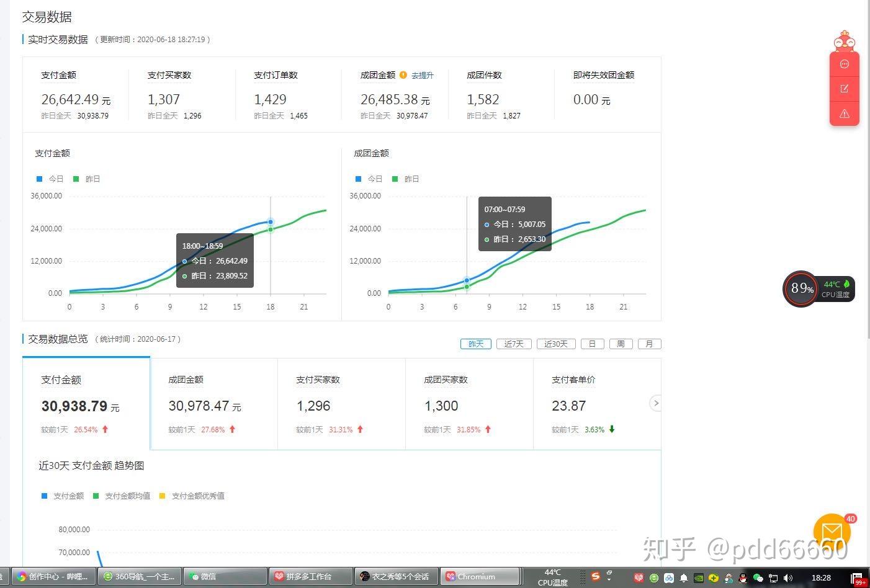Viewport: 870px width, 588px height.
Task: Click the edit note icon in red side panel
Action: pos(844,89)
